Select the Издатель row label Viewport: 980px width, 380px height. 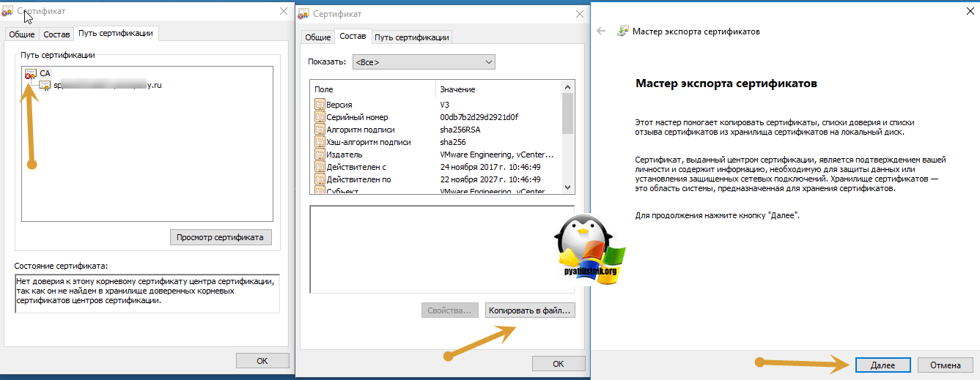tap(344, 154)
